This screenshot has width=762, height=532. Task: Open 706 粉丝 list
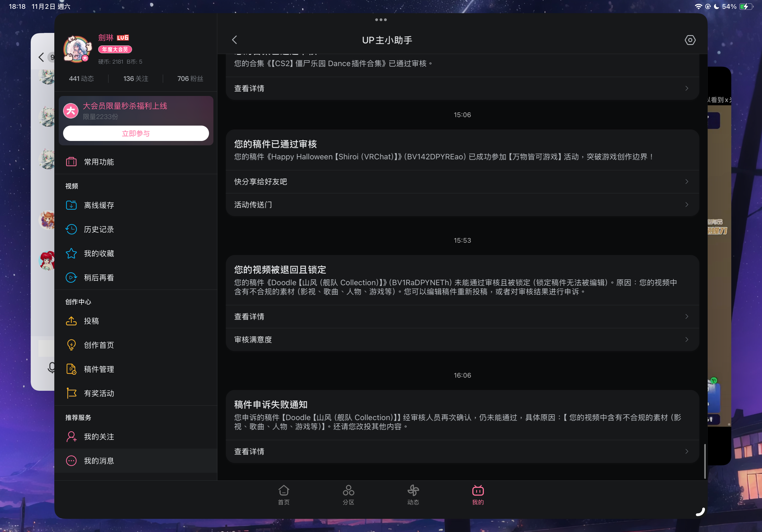(190, 79)
